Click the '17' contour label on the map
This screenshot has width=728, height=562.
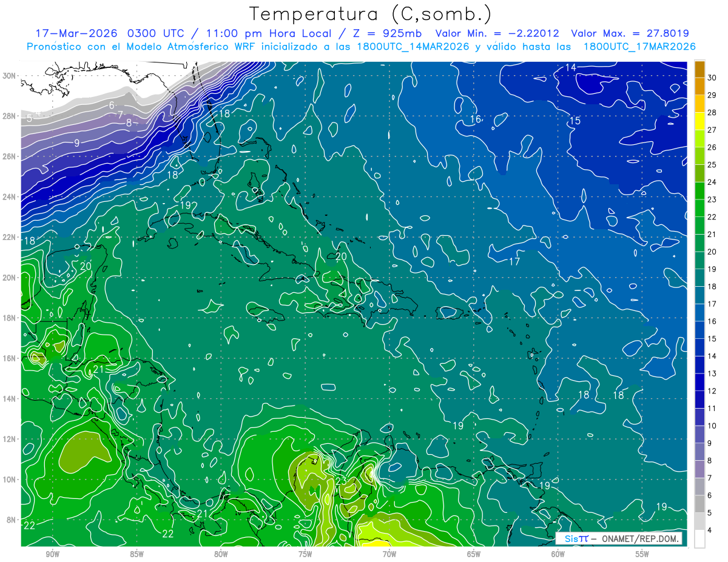click(514, 262)
